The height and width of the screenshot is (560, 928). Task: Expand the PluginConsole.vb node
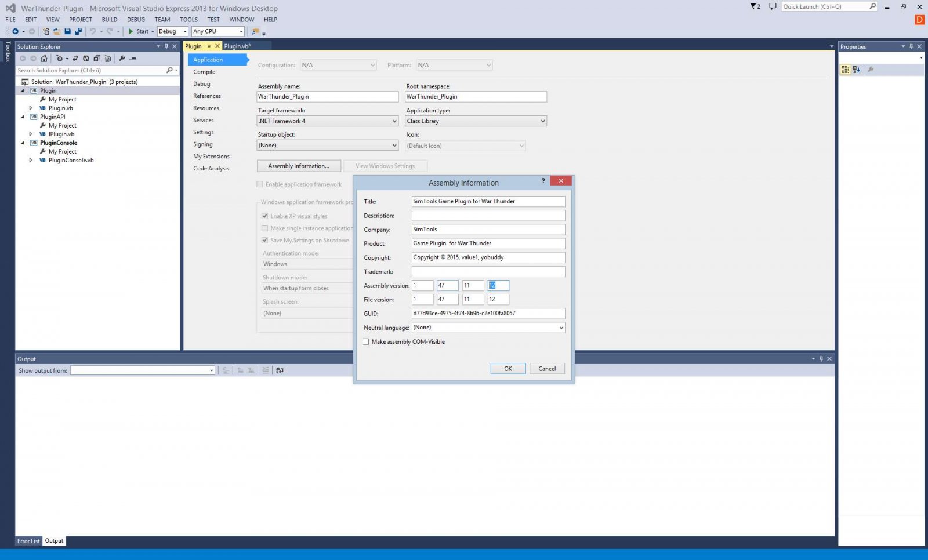pyautogui.click(x=31, y=160)
